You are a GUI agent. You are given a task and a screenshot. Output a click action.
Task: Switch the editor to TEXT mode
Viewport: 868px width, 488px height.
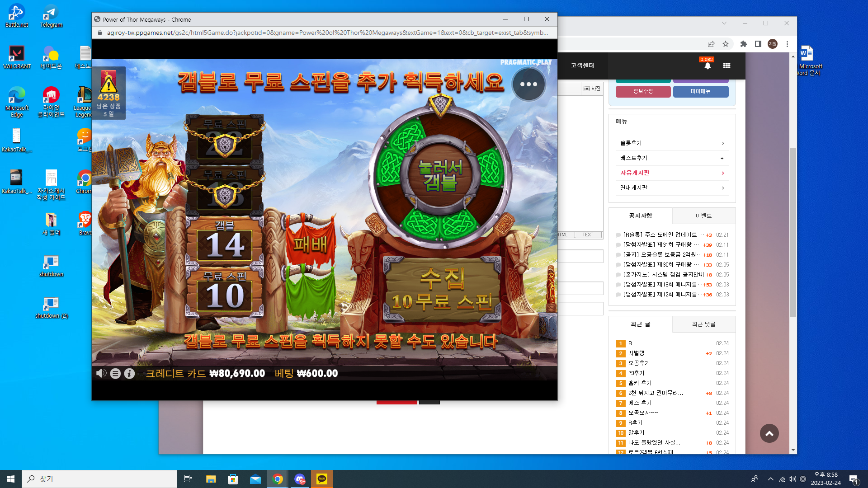click(588, 235)
